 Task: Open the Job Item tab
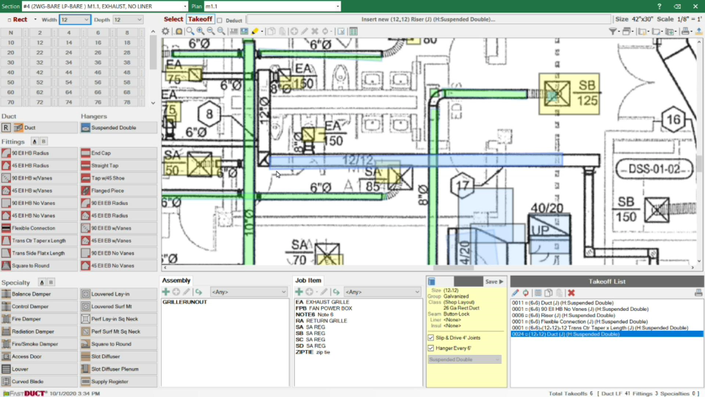pyautogui.click(x=308, y=281)
